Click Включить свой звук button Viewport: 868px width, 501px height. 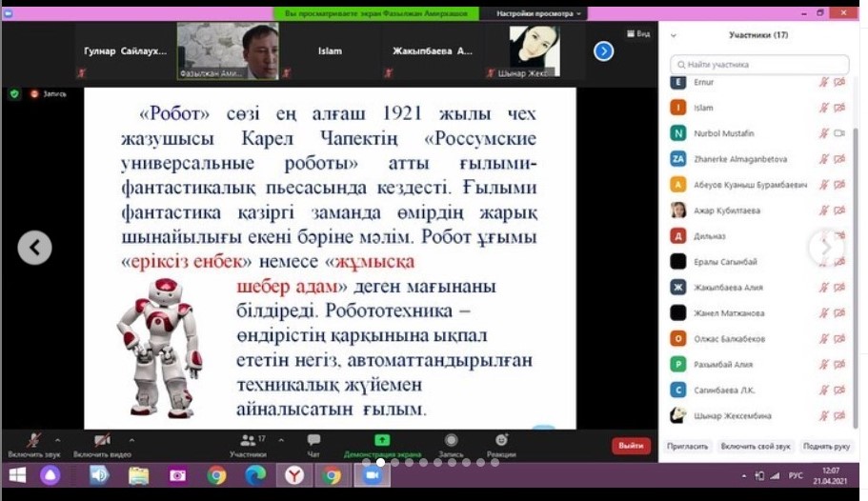756,446
